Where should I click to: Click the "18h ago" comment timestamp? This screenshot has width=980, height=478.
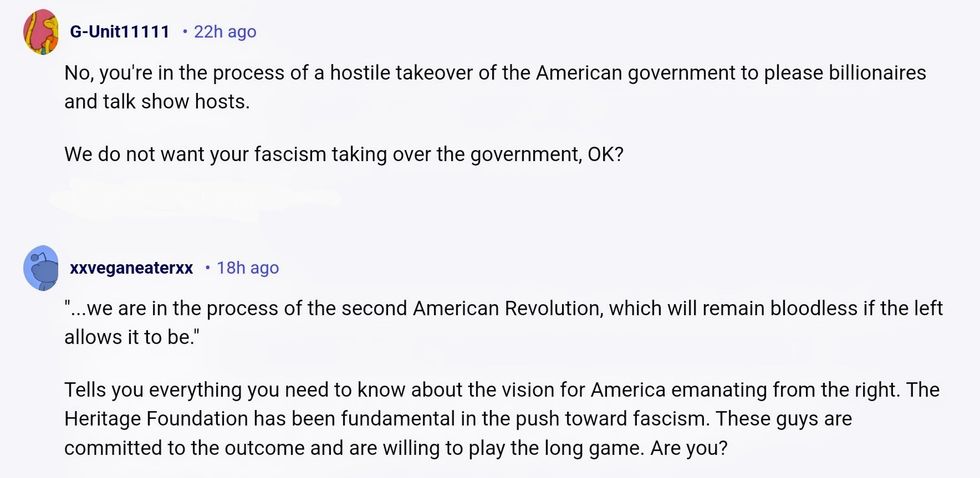(x=248, y=268)
